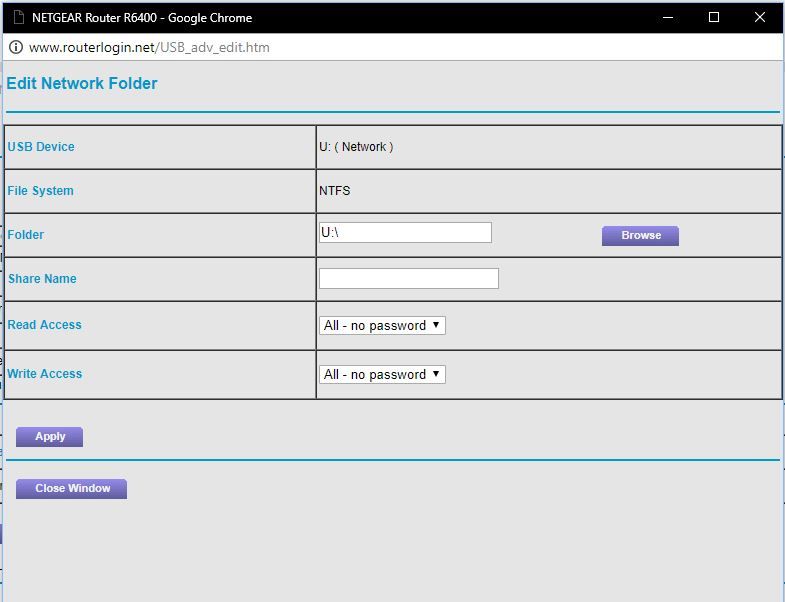The height and width of the screenshot is (602, 785).
Task: Click the routerlogin.net address bar URL
Action: click(x=149, y=47)
